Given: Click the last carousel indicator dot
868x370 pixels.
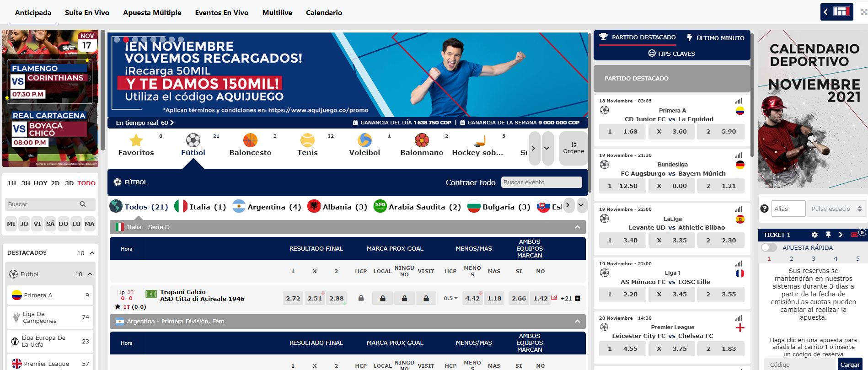Looking at the screenshot, I should click(181, 39).
